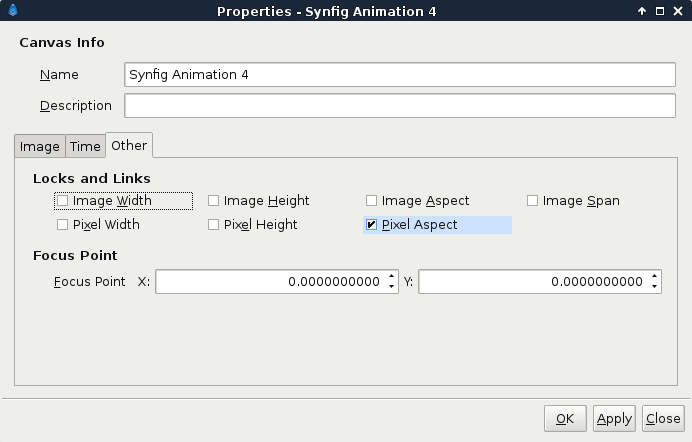Image resolution: width=692 pixels, height=442 pixels.
Task: Tick the Image Aspect checkbox
Action: pyautogui.click(x=371, y=201)
